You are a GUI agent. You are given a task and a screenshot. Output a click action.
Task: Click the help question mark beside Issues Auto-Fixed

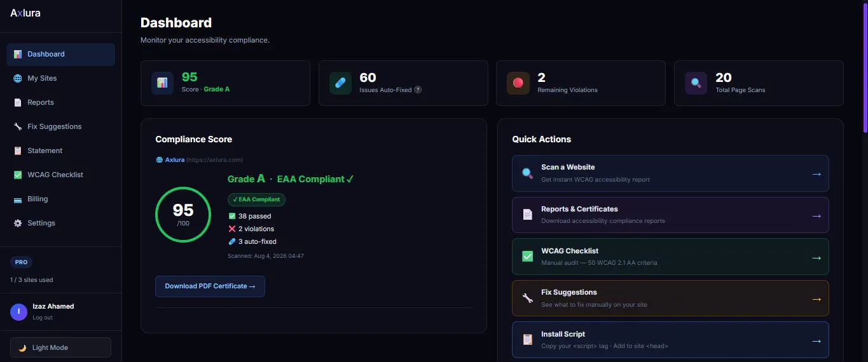click(x=418, y=90)
